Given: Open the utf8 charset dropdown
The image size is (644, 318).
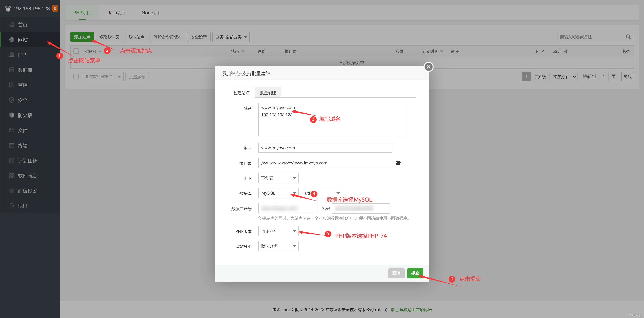Looking at the screenshot, I should [322, 193].
